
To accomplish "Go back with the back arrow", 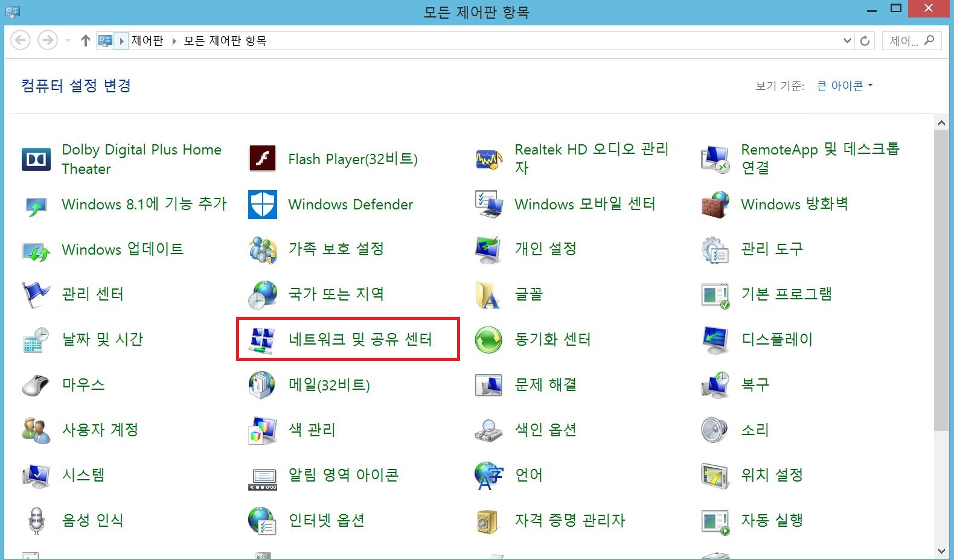I will [x=21, y=40].
